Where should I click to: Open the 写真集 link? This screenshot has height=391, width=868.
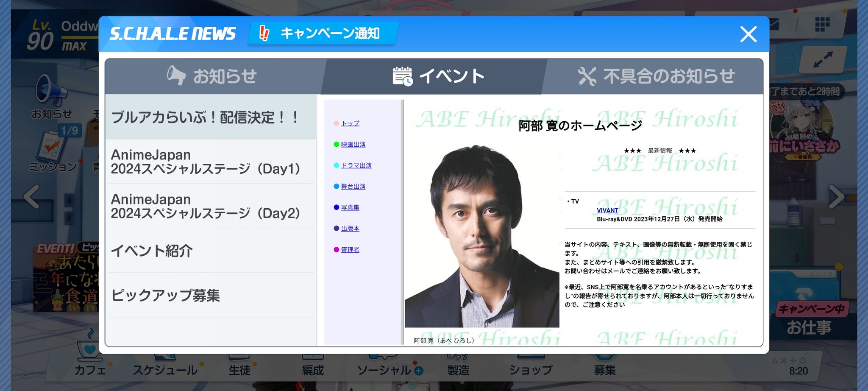[x=350, y=207]
